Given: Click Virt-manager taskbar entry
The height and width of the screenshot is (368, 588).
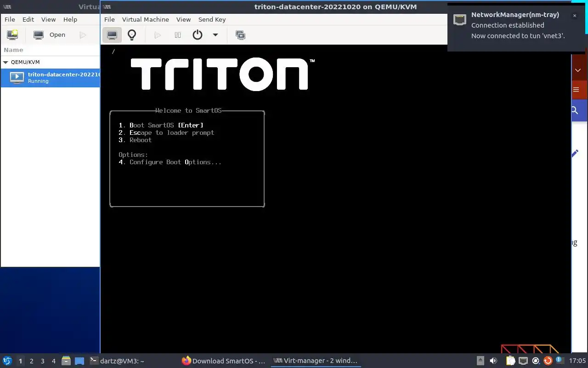Looking at the screenshot, I should [x=316, y=361].
